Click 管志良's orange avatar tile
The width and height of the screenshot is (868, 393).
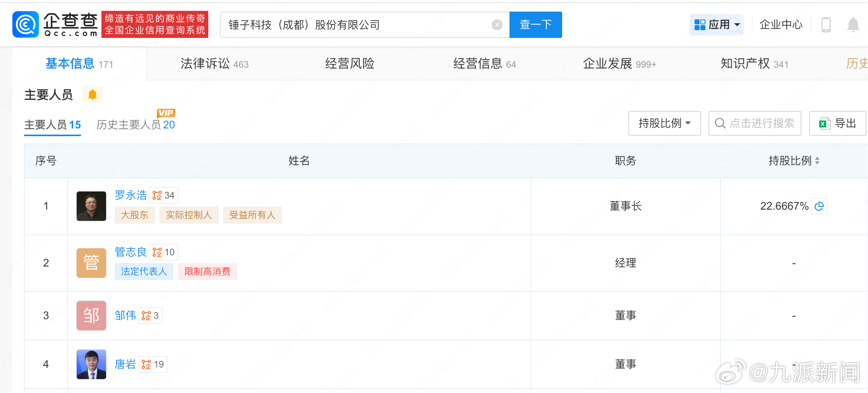point(91,263)
